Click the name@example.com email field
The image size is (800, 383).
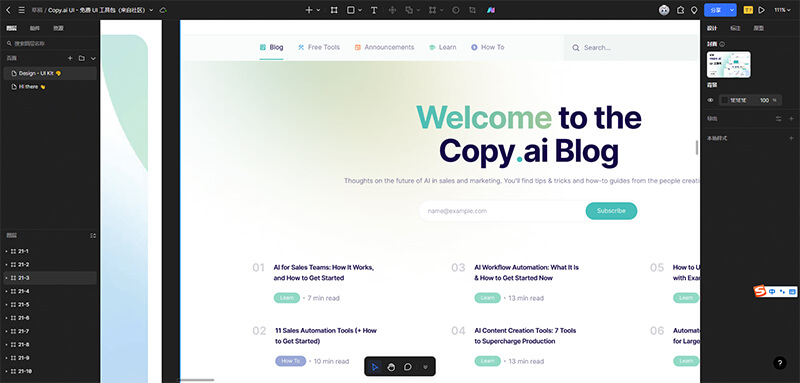pyautogui.click(x=502, y=211)
